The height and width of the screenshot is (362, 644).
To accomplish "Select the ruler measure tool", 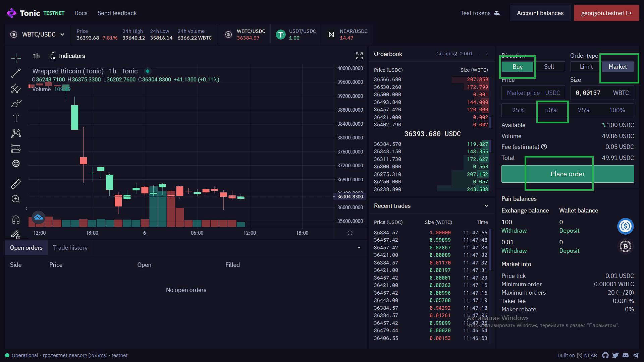I will [x=16, y=184].
